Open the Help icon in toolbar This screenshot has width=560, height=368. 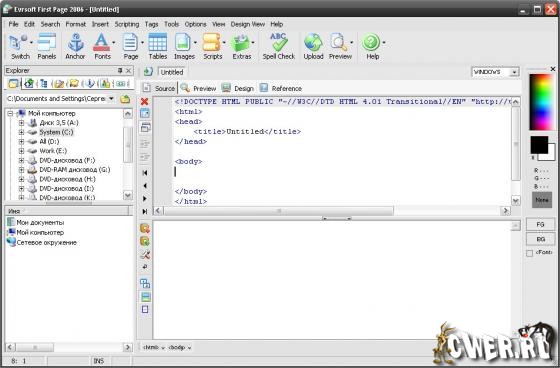click(371, 43)
